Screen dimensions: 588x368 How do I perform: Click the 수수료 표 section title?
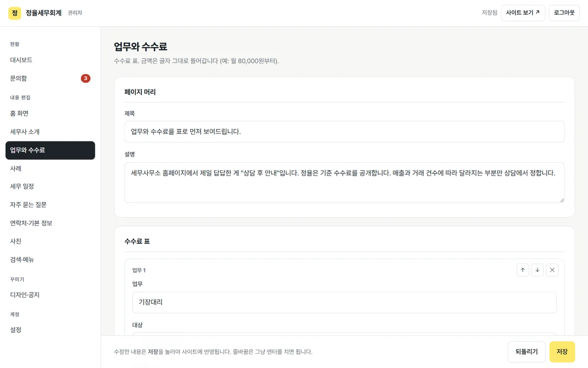137,241
